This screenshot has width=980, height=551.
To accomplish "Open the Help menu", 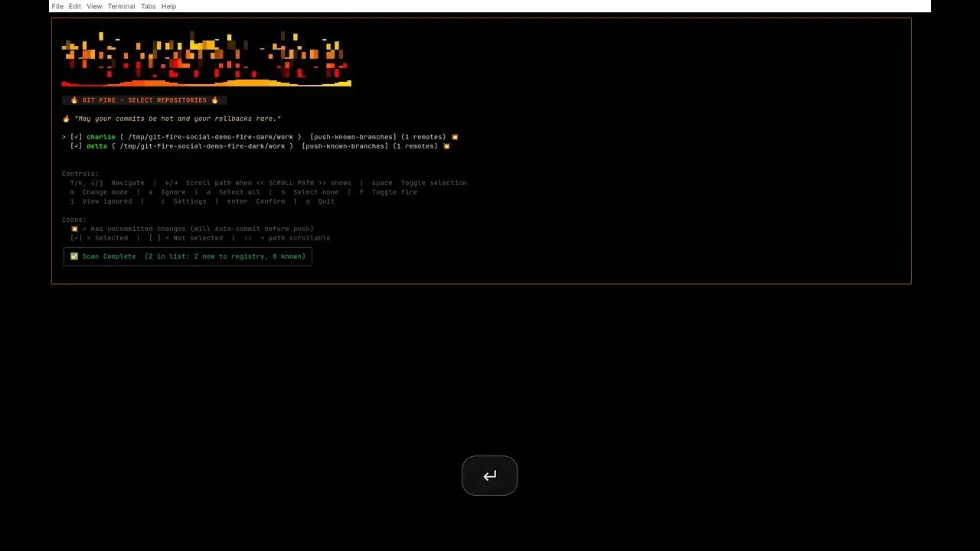I will pos(168,6).
